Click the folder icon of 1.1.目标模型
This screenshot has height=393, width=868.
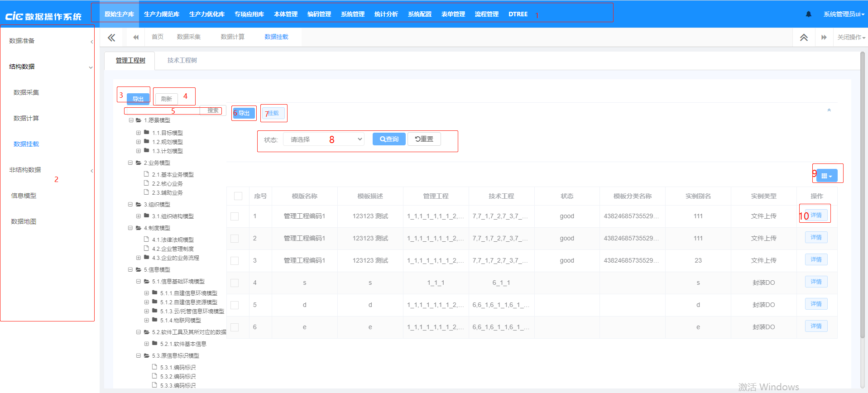[x=147, y=133]
